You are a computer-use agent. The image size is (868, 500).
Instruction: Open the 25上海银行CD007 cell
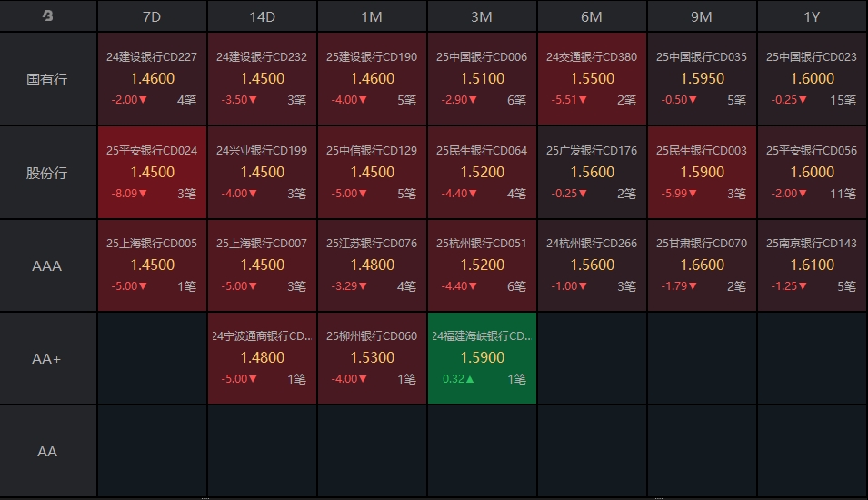tap(262, 265)
